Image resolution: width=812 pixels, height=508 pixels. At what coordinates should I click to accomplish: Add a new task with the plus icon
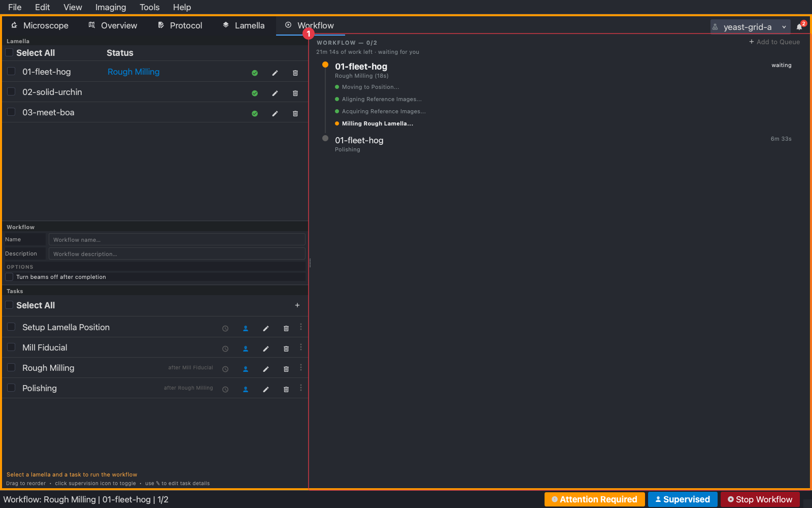click(x=297, y=305)
